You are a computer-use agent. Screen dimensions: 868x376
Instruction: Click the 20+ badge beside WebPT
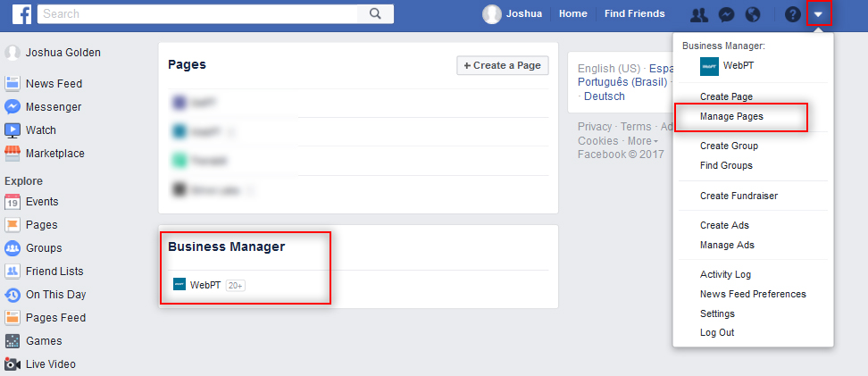235,286
